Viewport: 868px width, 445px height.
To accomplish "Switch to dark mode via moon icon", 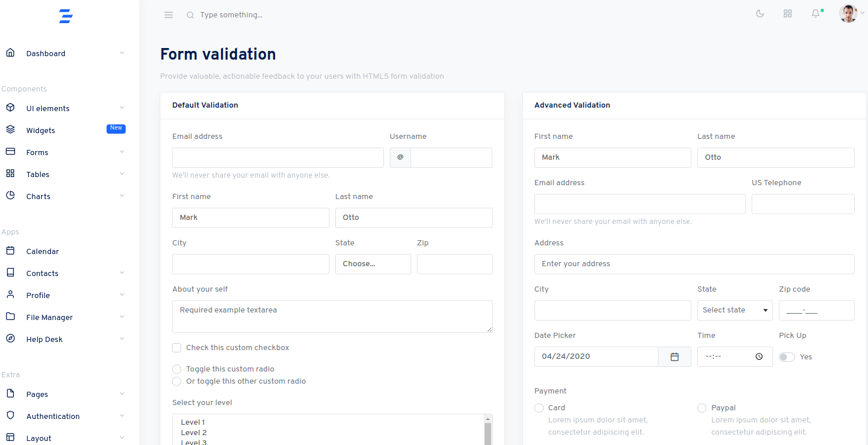I will tap(760, 14).
